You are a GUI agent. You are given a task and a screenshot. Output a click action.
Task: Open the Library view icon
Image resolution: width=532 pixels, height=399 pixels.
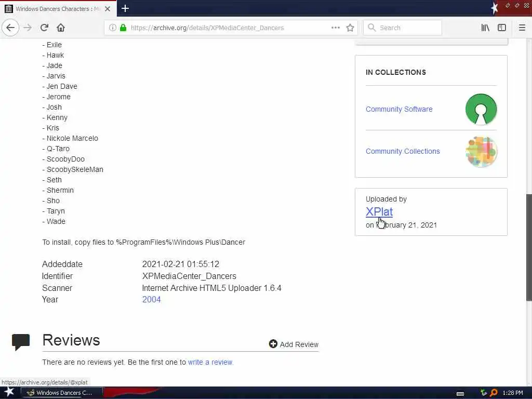485,28
